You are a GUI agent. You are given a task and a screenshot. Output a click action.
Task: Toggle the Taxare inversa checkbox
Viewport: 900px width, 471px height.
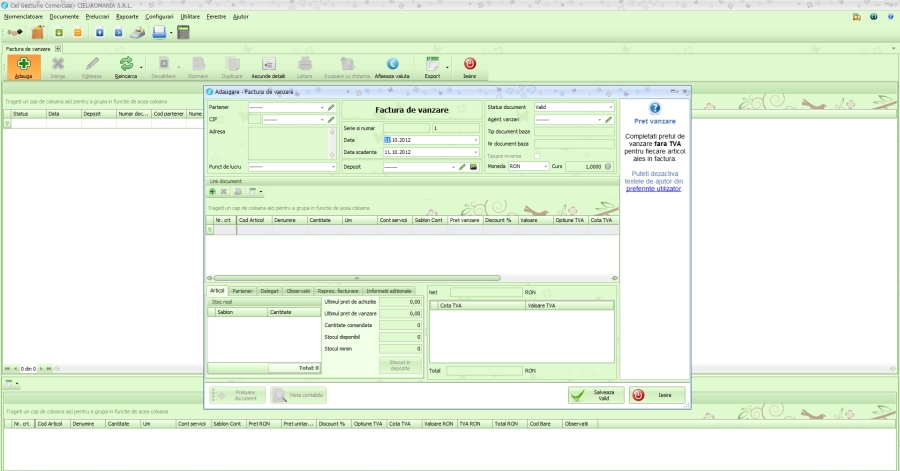[x=537, y=155]
